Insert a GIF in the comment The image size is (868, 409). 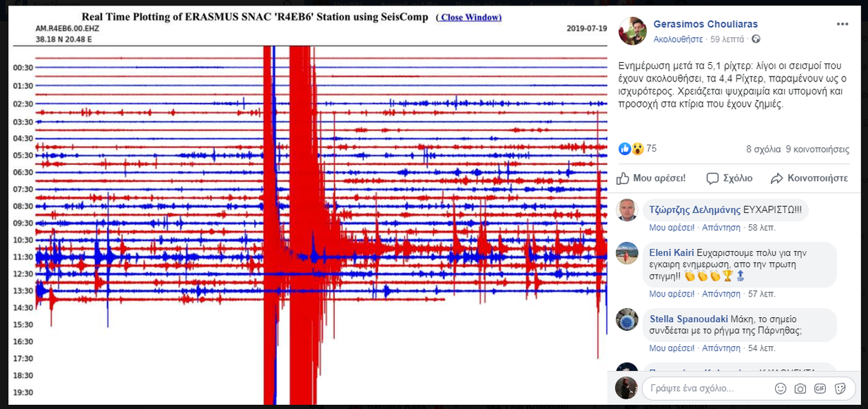pyautogui.click(x=820, y=388)
